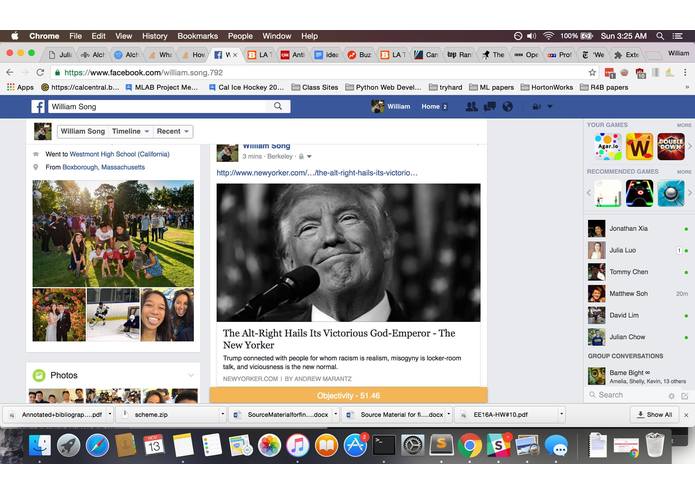
Task: Open the Trump article image thumbnail
Action: coord(348,253)
